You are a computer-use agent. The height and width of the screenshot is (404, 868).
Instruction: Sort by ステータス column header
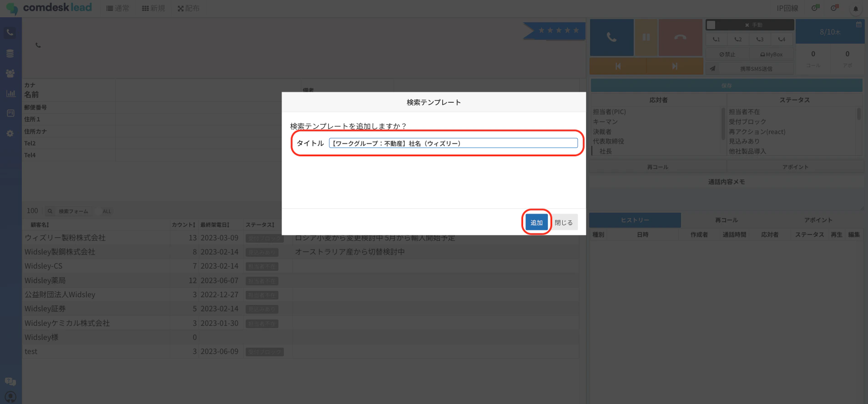pyautogui.click(x=260, y=225)
